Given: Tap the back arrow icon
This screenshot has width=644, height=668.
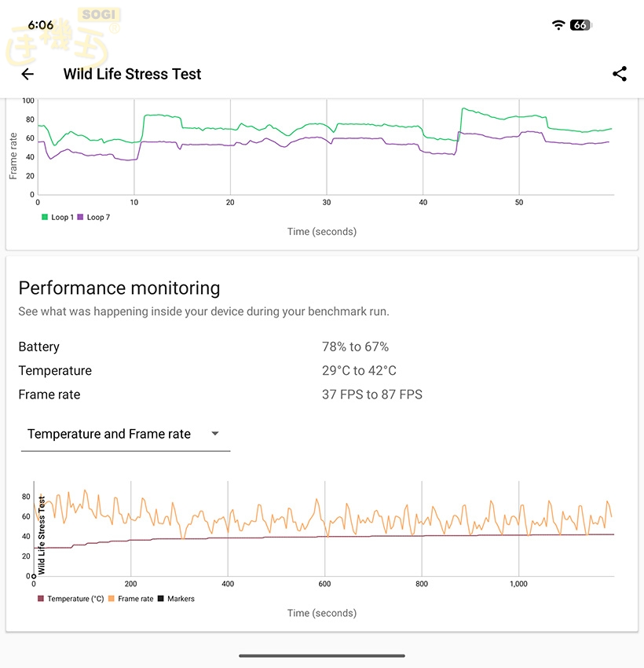Looking at the screenshot, I should (x=27, y=74).
